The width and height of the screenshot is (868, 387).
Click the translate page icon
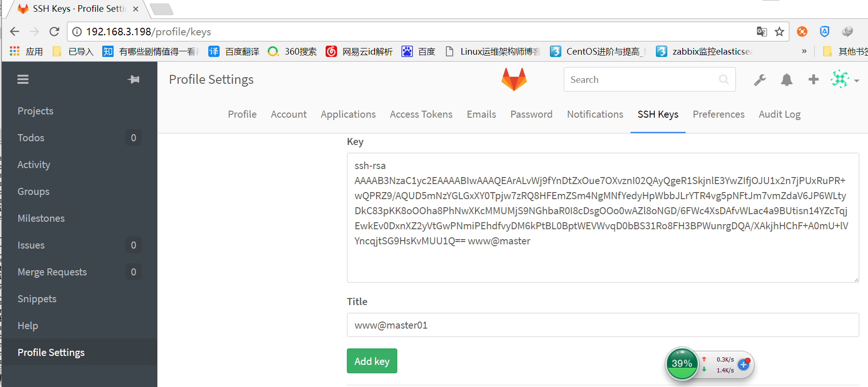click(762, 32)
